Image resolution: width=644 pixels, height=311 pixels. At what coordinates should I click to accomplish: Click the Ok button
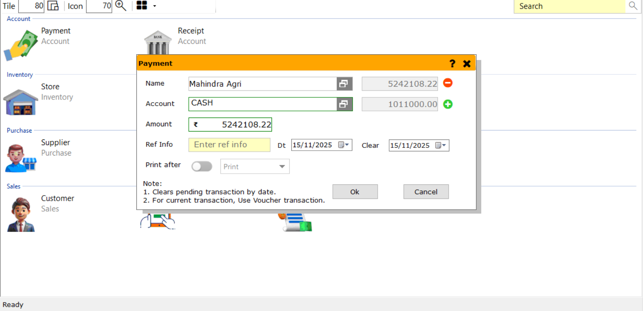355,192
